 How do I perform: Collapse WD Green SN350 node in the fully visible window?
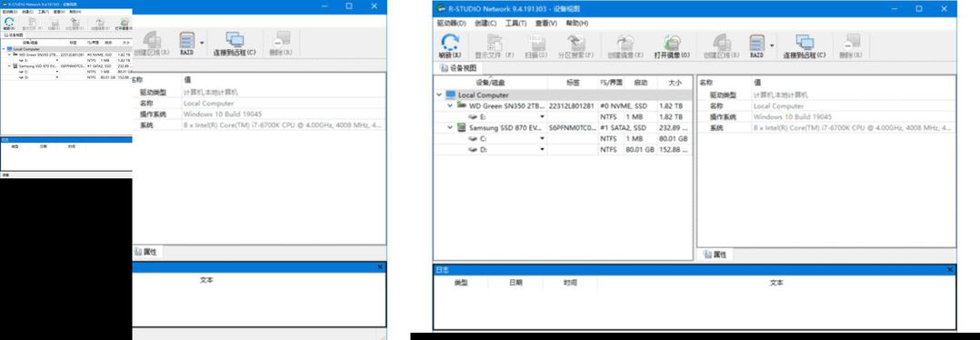[450, 105]
